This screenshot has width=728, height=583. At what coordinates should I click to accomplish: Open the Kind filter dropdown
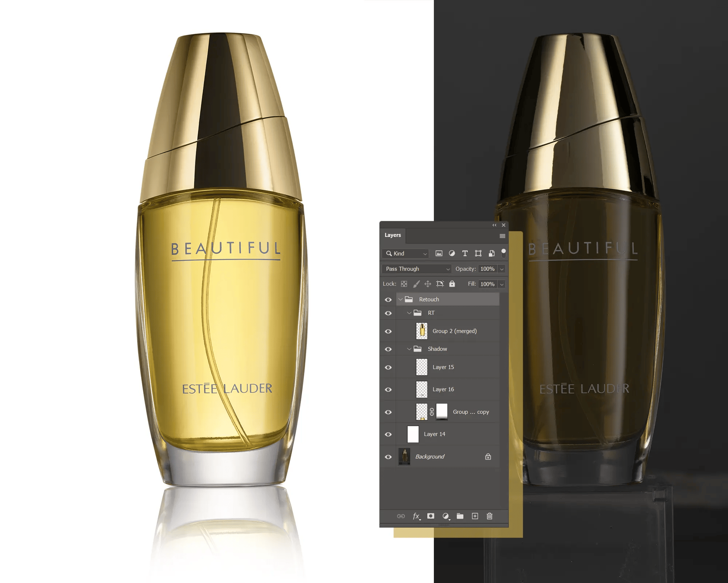coord(405,253)
